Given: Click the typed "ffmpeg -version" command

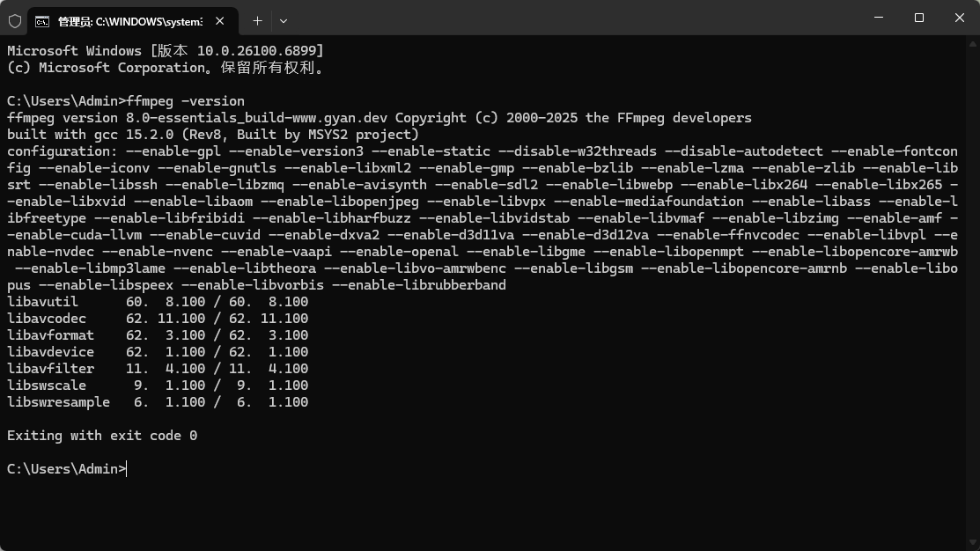Looking at the screenshot, I should coord(186,101).
